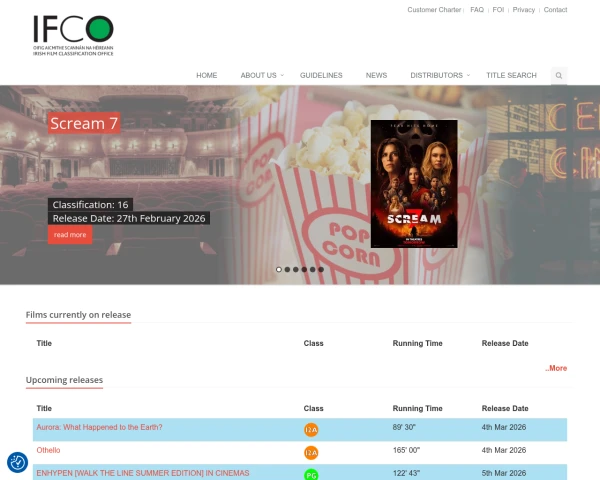Select the third carousel slide dot

[x=296, y=269]
